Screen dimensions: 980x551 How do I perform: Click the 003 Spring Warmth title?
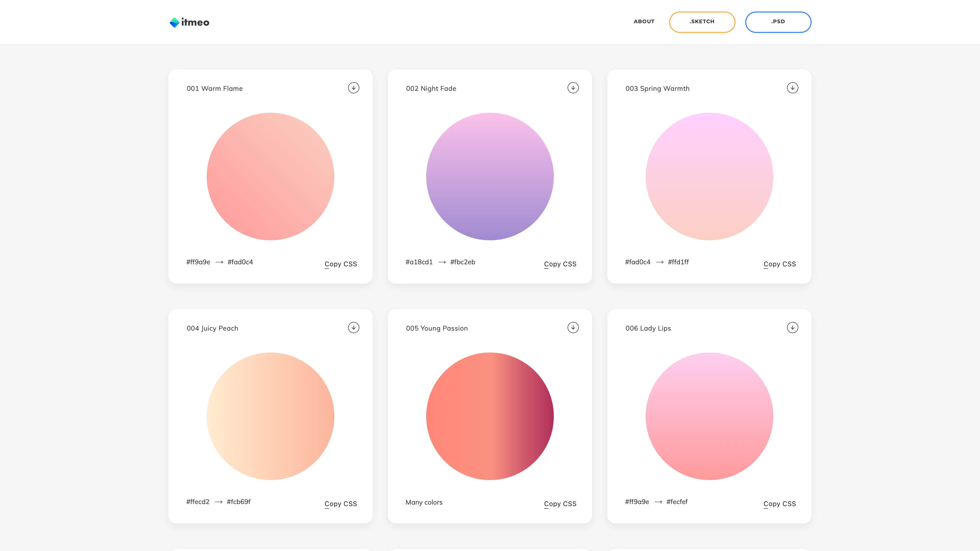coord(657,89)
